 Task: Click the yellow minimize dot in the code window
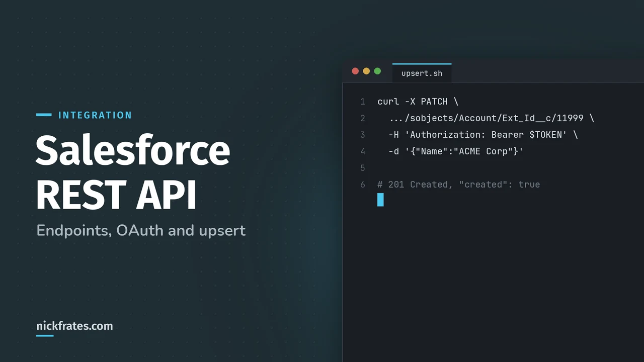(366, 71)
